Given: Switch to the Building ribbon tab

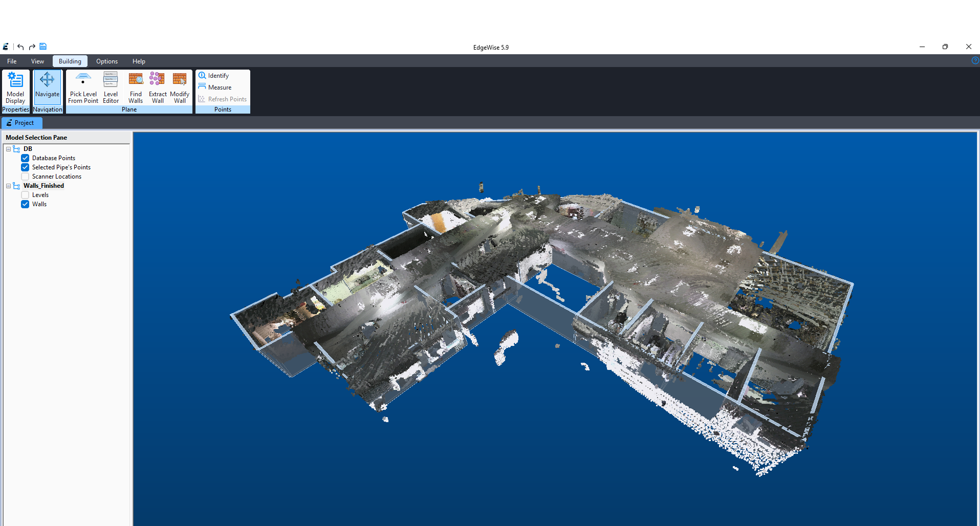Looking at the screenshot, I should click(x=70, y=61).
